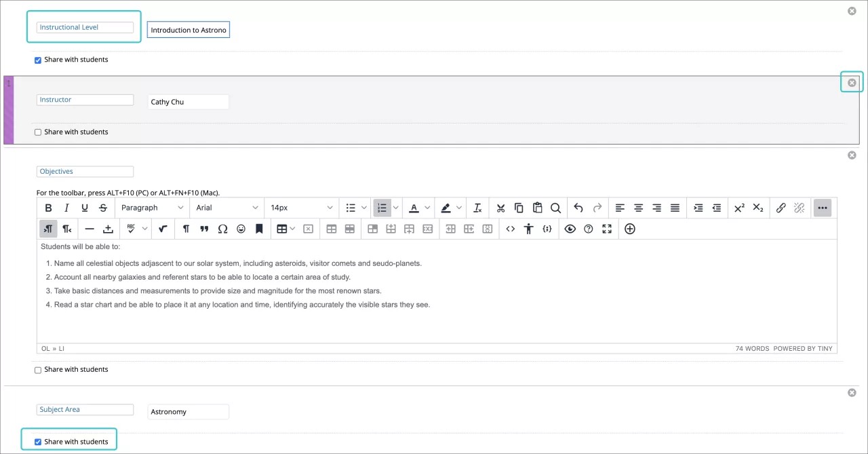This screenshot has height=454, width=868.
Task: Enable Share with students for Instructor
Action: [x=38, y=132]
